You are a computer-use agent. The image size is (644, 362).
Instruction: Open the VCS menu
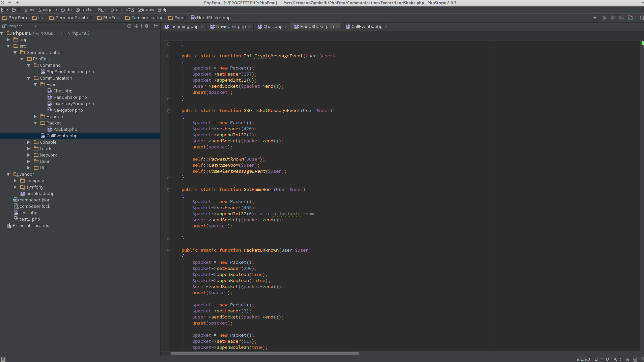(130, 10)
